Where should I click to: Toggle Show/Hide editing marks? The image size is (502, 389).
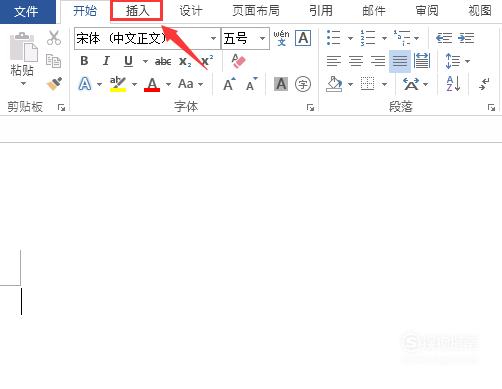coord(484,84)
